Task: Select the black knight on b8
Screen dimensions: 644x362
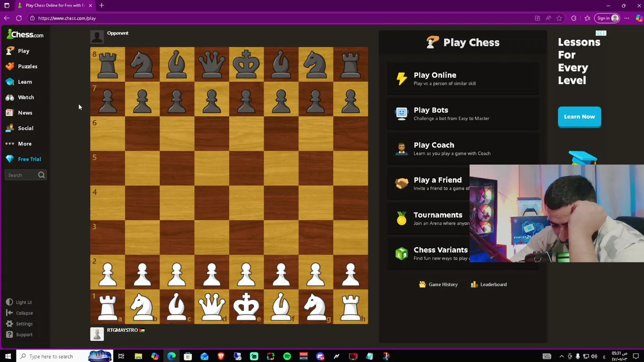Action: (142, 64)
